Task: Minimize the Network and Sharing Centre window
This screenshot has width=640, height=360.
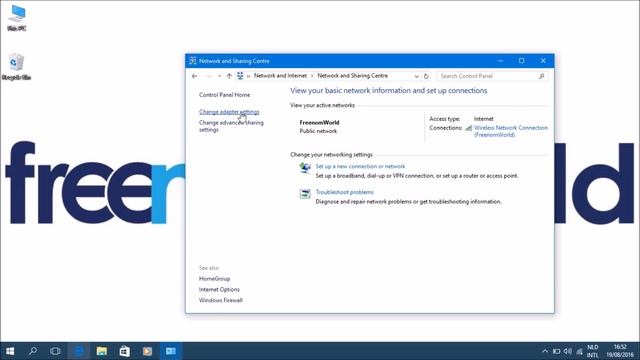Action: [x=500, y=61]
